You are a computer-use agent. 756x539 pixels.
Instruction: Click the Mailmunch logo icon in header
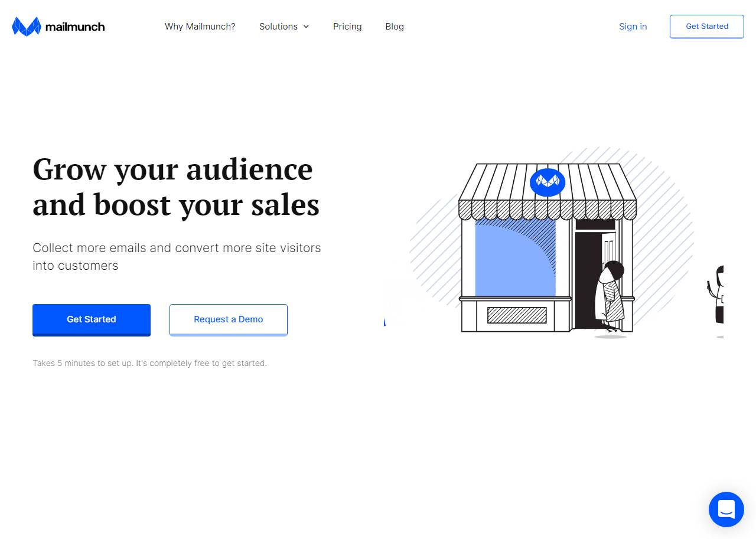coord(26,27)
